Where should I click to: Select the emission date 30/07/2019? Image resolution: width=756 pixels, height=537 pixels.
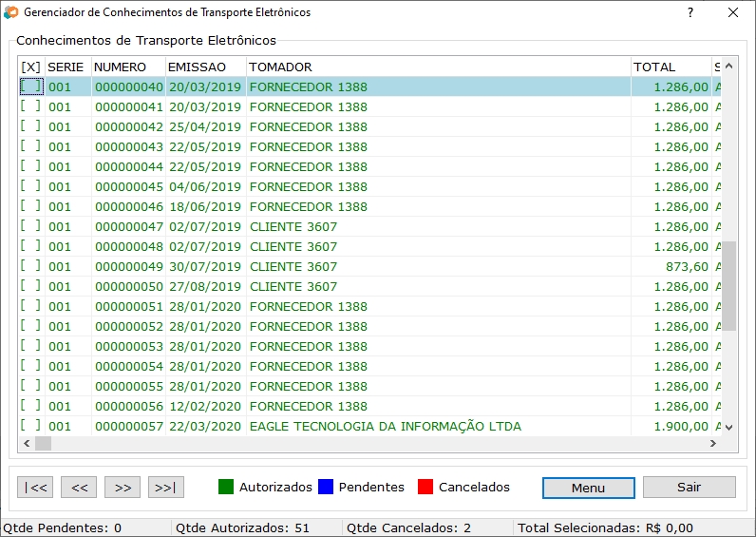coord(205,266)
